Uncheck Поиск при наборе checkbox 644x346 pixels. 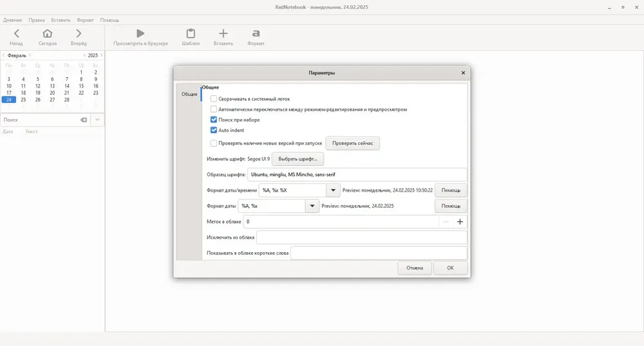tap(214, 120)
